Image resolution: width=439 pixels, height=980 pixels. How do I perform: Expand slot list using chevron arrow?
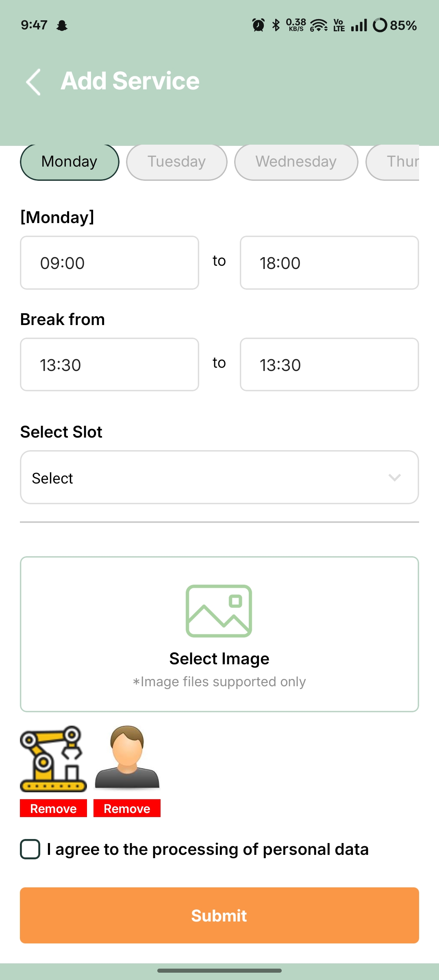pyautogui.click(x=394, y=477)
